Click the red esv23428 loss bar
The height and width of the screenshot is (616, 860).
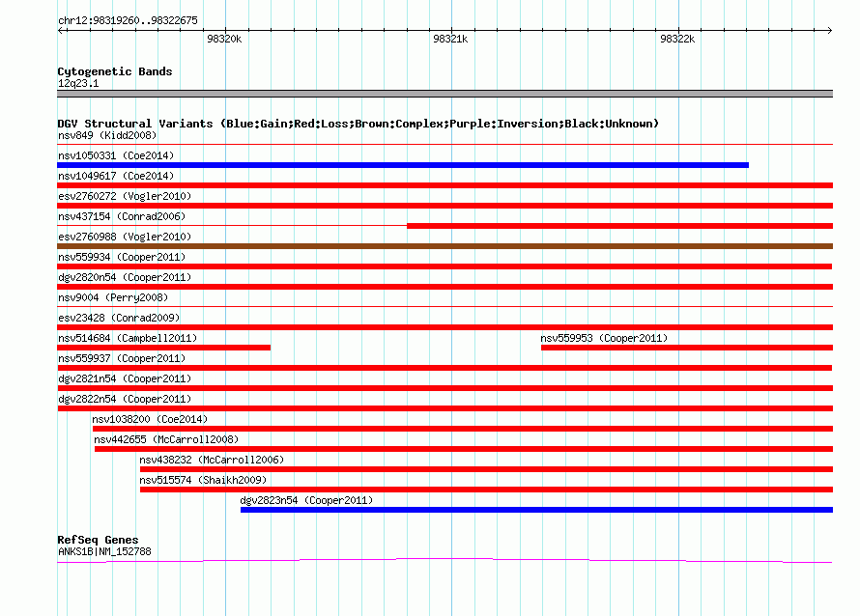444,327
